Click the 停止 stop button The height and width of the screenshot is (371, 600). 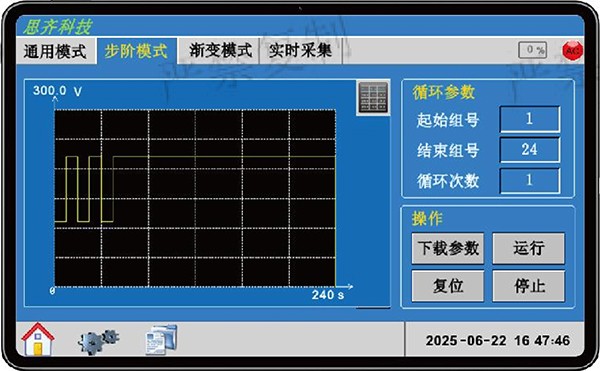point(528,286)
